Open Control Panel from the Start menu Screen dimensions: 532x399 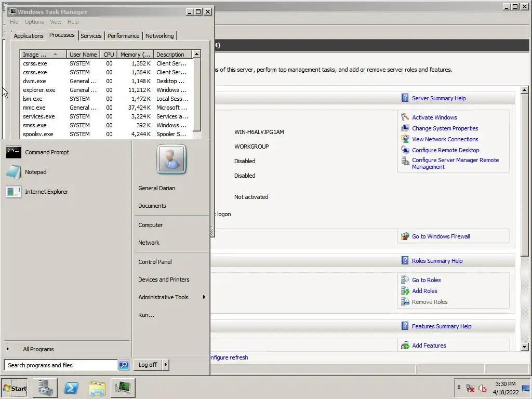(x=155, y=262)
